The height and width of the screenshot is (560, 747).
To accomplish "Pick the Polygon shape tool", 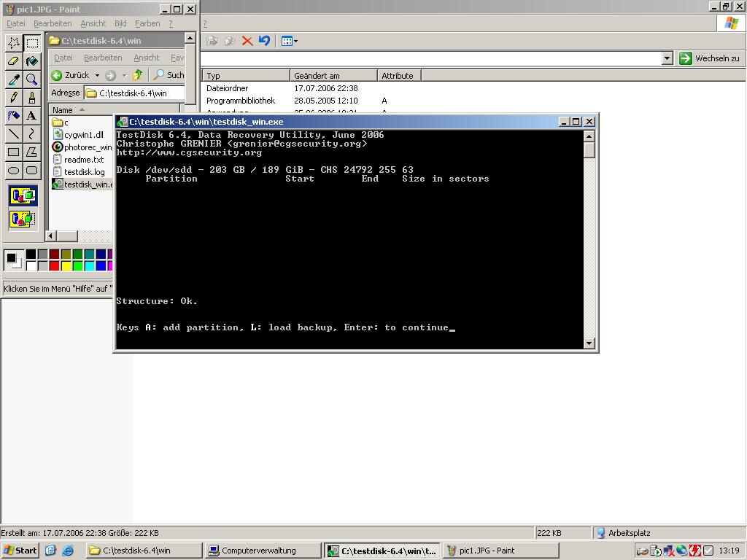I will tap(32, 152).
